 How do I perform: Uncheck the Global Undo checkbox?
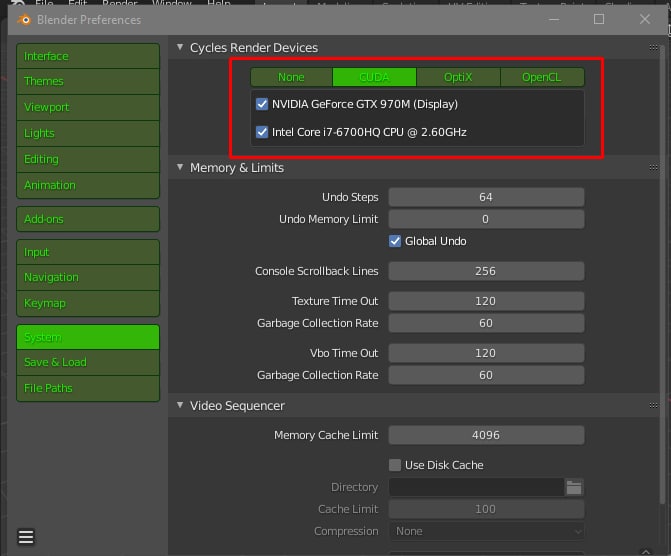(395, 241)
